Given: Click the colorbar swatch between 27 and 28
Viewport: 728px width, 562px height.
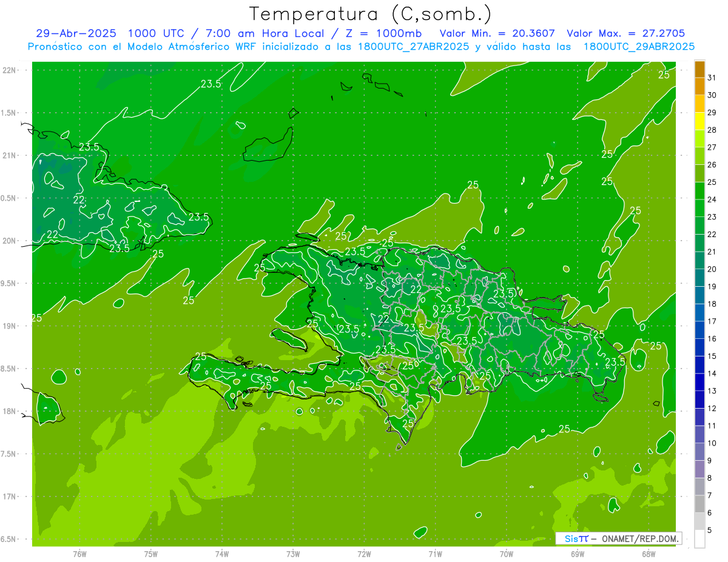Looking at the screenshot, I should point(699,139).
